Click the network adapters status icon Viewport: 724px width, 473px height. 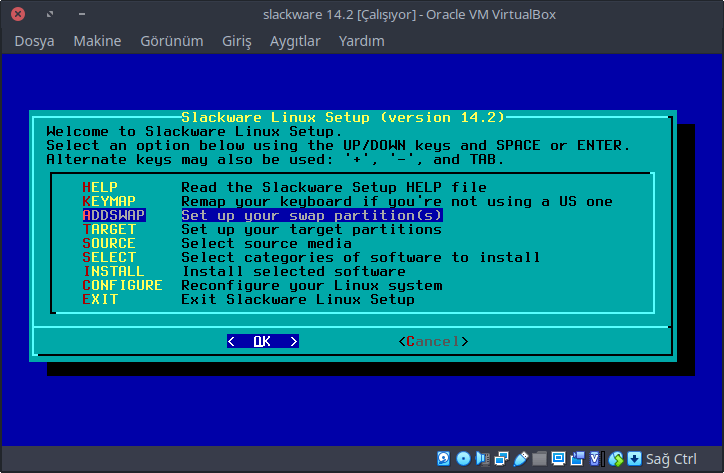click(501, 459)
